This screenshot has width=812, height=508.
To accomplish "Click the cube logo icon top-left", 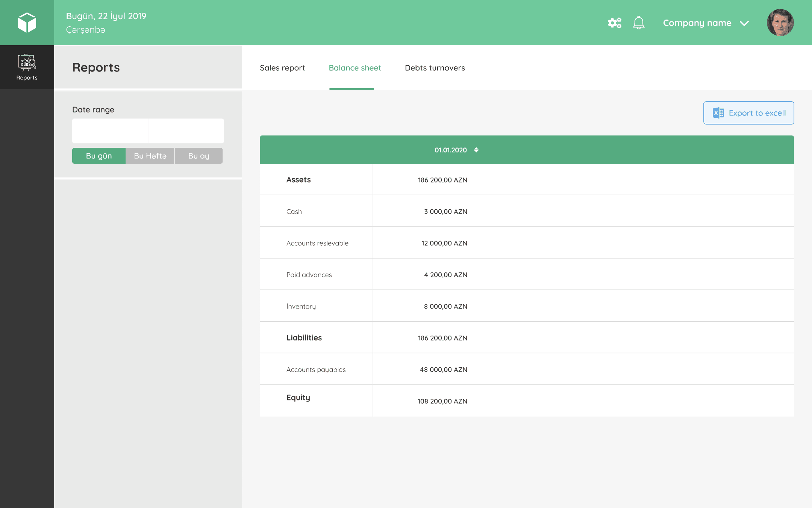I will [26, 22].
